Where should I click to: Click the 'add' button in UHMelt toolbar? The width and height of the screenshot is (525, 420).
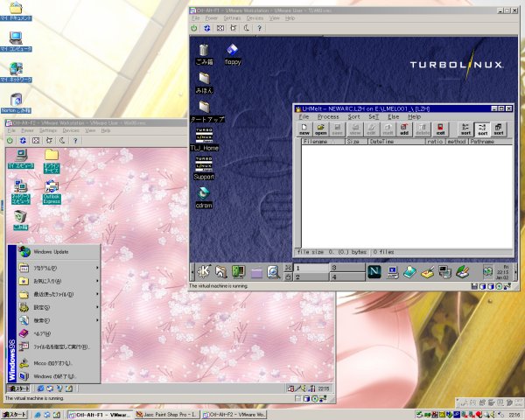[x=404, y=129]
